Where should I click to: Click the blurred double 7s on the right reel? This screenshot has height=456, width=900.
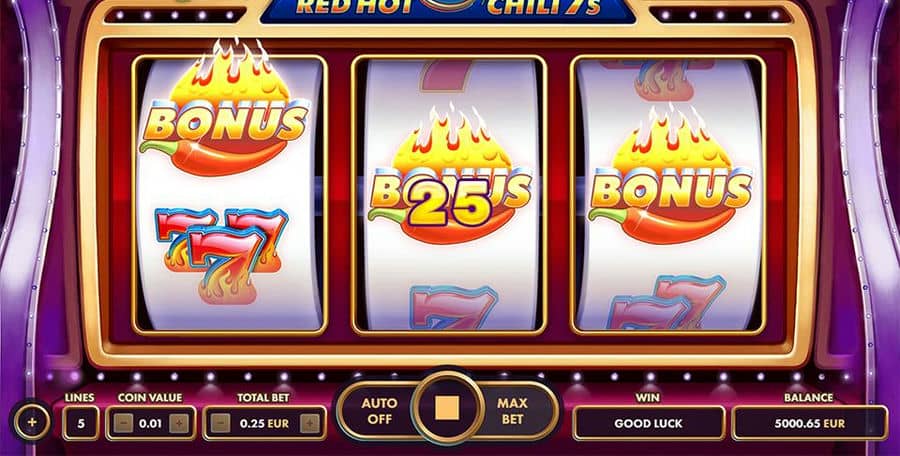tap(666, 303)
